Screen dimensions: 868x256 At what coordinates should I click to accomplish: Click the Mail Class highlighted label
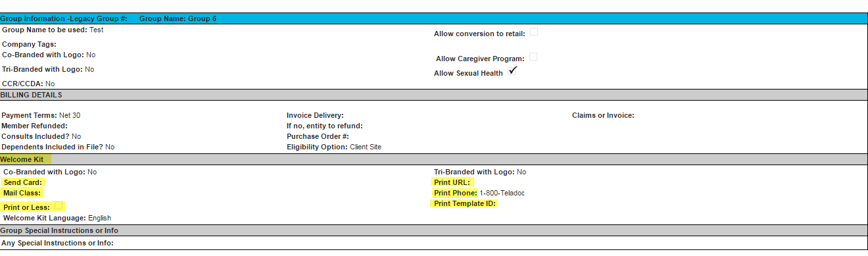point(22,193)
